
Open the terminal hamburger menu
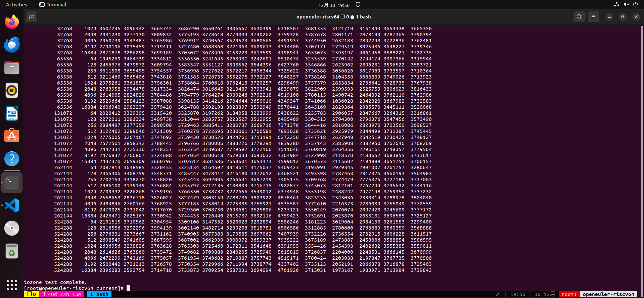tap(593, 17)
